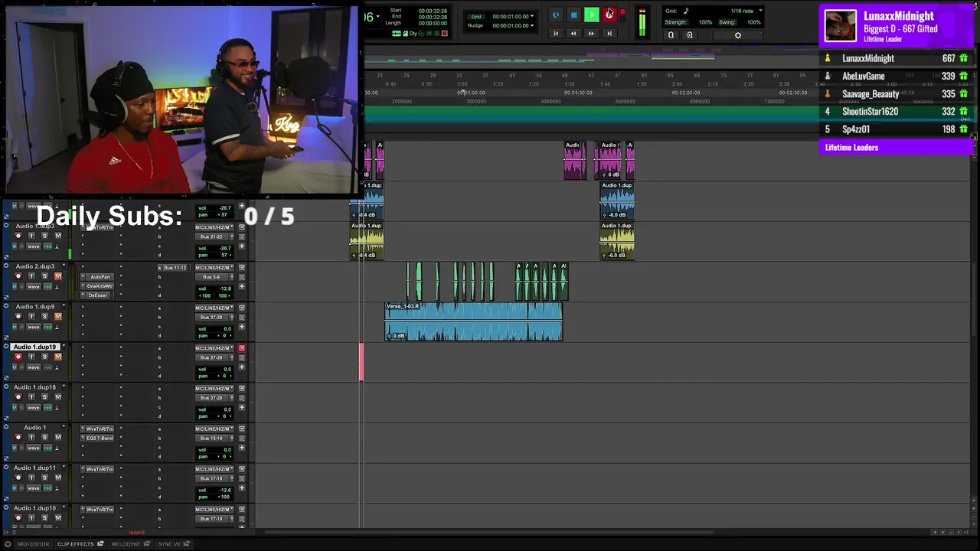This screenshot has height=551, width=980.
Task: Click the Start time field 00:00:32:28
Action: pos(433,11)
